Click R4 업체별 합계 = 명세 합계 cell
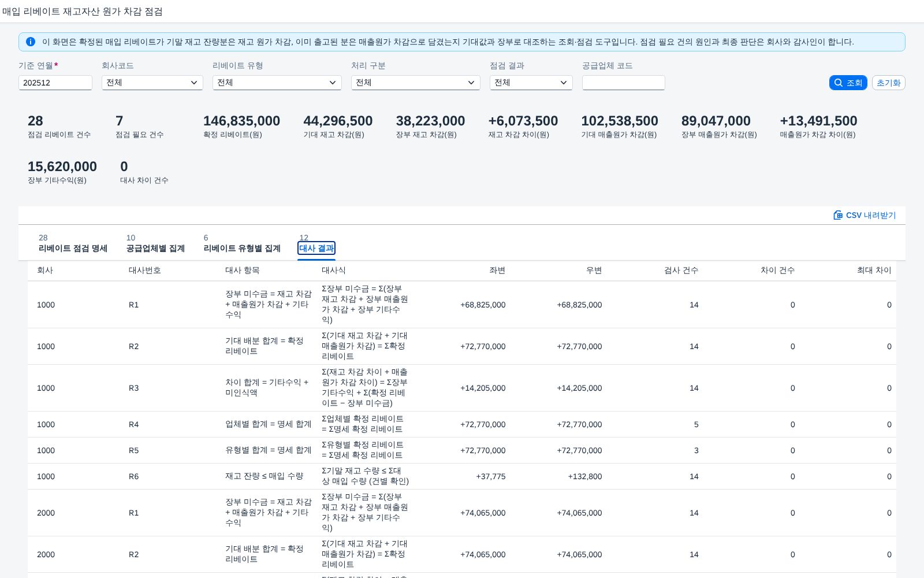 [269, 424]
